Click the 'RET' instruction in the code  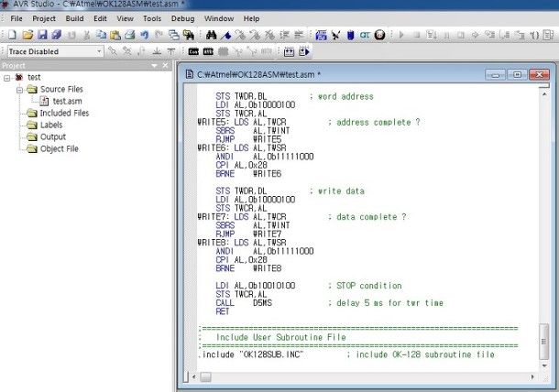click(x=223, y=311)
